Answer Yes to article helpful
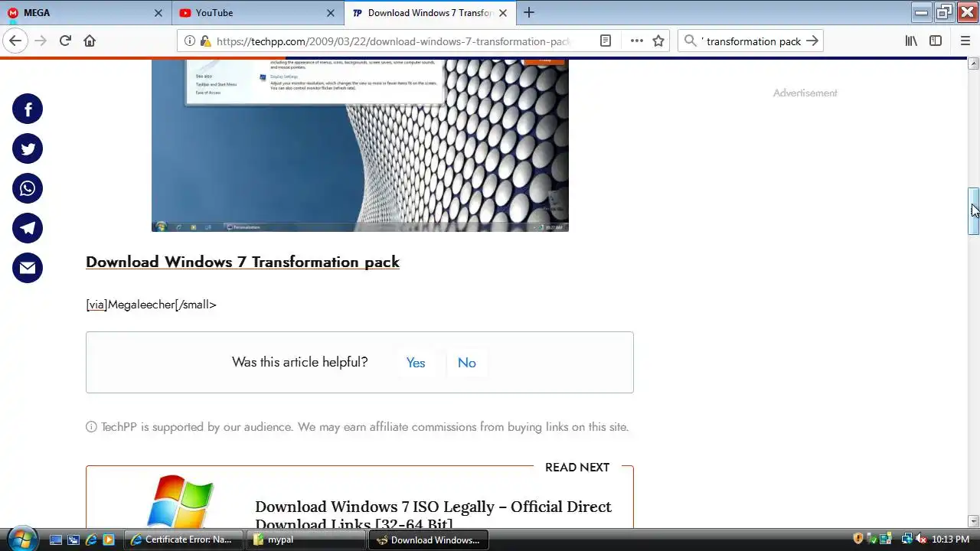Screen dimensions: 980x551 416,363
